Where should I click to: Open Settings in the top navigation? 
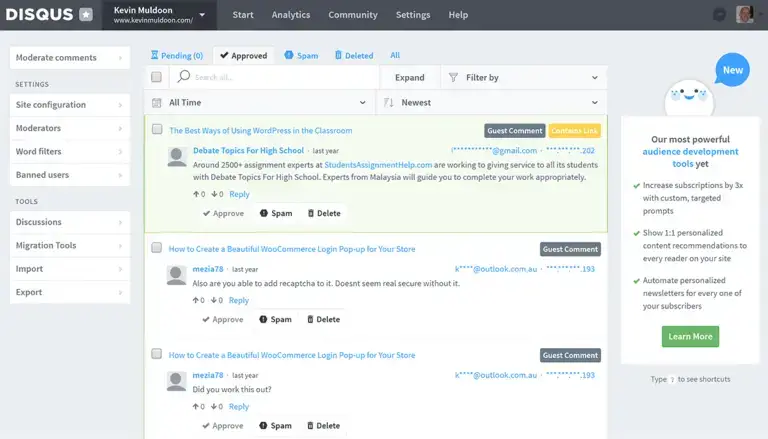[413, 15]
